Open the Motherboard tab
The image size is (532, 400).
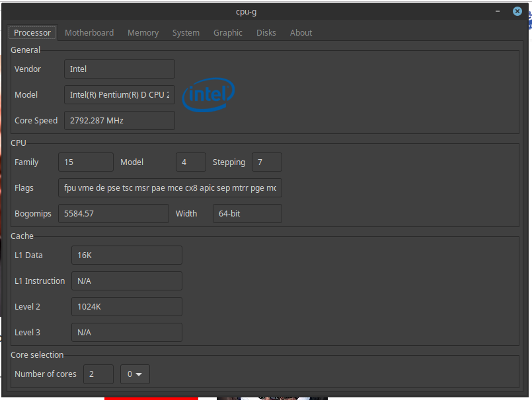89,33
